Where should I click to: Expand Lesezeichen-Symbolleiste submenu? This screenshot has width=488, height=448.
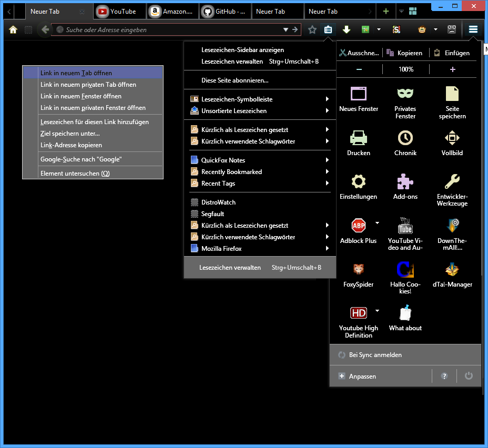260,99
